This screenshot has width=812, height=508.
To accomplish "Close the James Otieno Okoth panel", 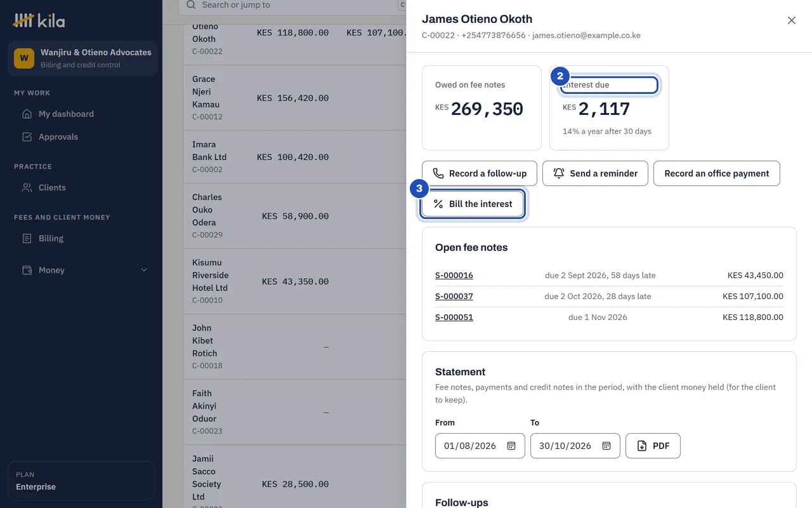I will pyautogui.click(x=792, y=20).
